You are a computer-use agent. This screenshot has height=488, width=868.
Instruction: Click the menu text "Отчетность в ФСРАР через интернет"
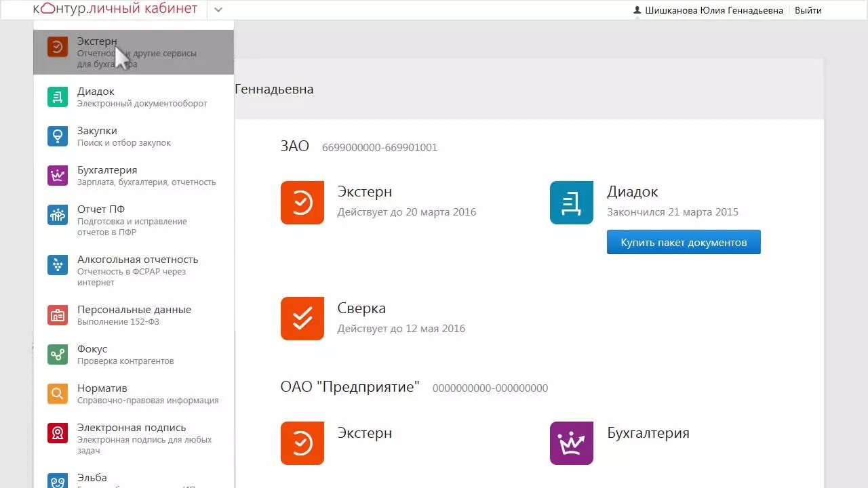click(132, 277)
